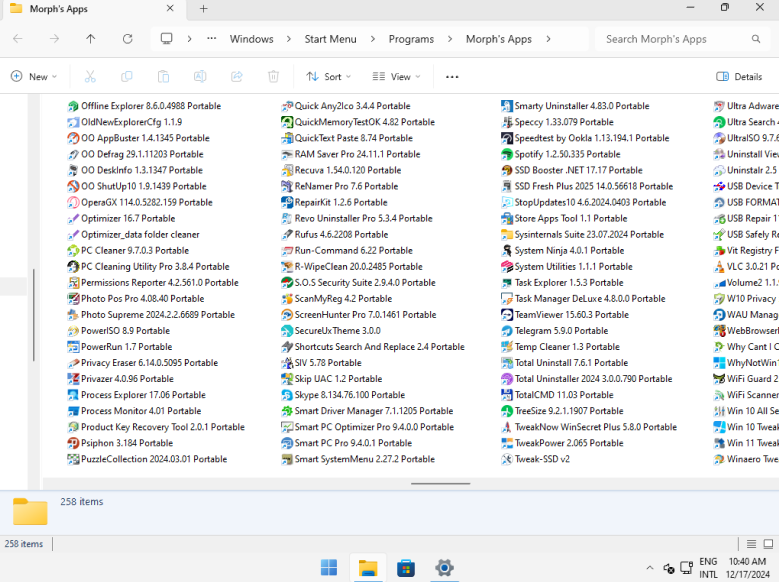Click the TeamViewer 15.60.3 Portable icon
Image resolution: width=779 pixels, height=582 pixels.
click(x=507, y=315)
